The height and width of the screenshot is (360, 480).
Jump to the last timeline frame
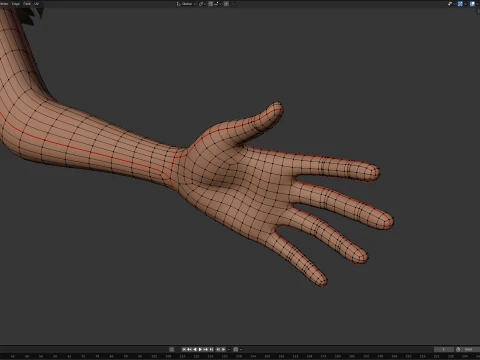coord(211,349)
